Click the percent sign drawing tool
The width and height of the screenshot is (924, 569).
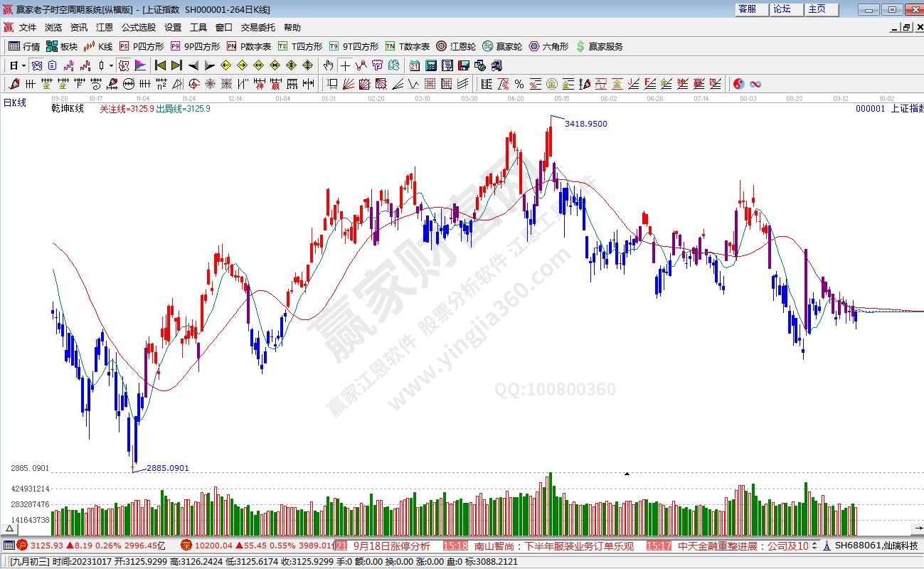519,84
